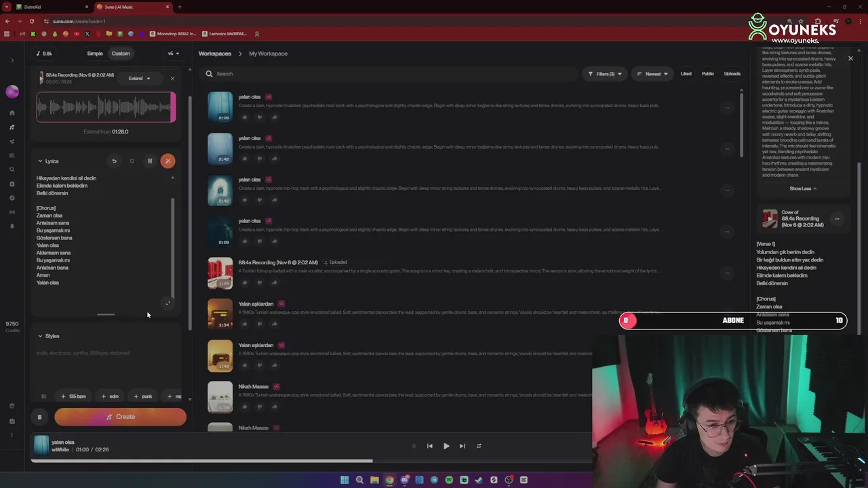The image size is (868, 488).
Task: Open Windows Start menu on taskbar
Action: (344, 480)
